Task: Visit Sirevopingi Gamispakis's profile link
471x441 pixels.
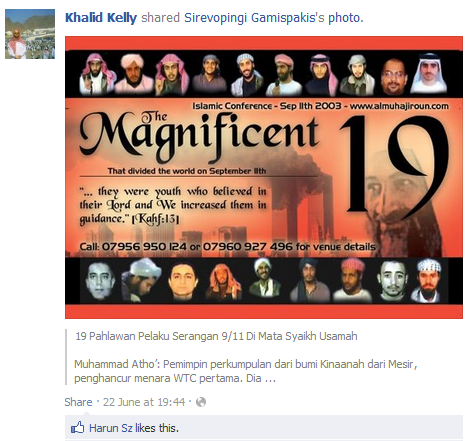Action: 254,18
